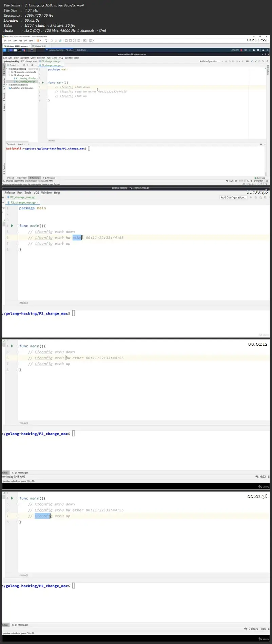Click the Terminal panel gear icon in the 00:00:24 frame
Screen dimensions: 272x644
(261, 144)
